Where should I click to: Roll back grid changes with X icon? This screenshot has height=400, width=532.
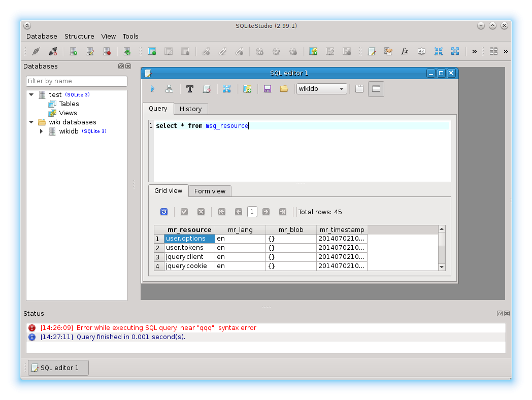click(201, 212)
